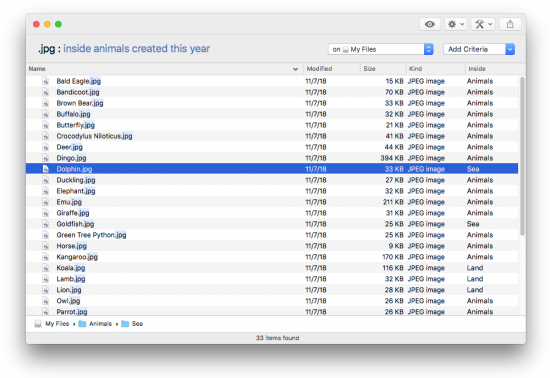Viewport: 550px width, 378px height.
Task: Click the Inside value 'Land' for Lion
Action: coord(475,290)
